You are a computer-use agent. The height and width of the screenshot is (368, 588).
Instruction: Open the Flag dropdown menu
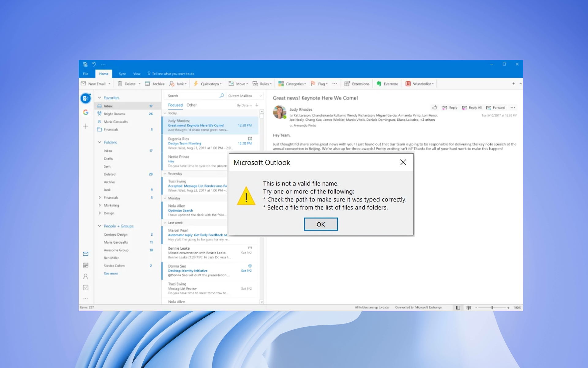(319, 83)
